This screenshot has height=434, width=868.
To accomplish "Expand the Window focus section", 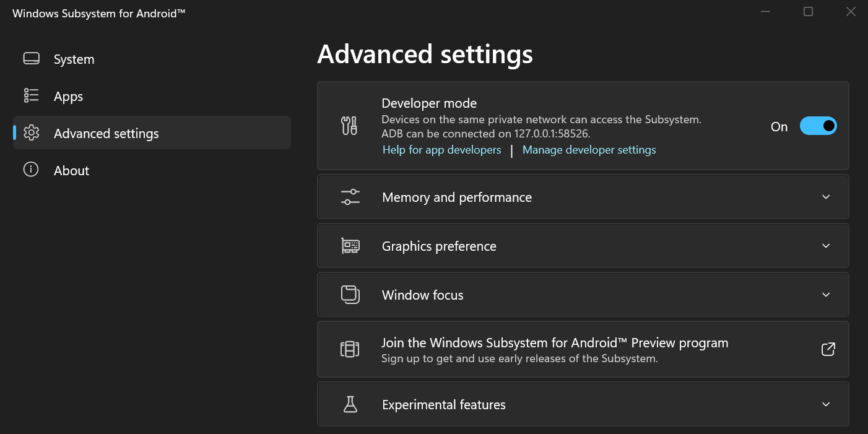I will [583, 295].
